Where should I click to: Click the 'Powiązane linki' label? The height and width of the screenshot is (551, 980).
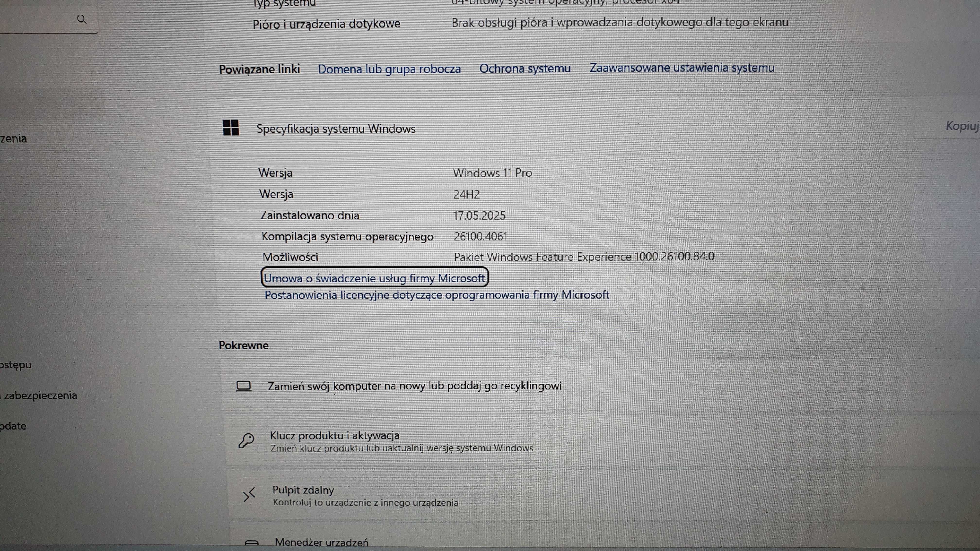[259, 69]
